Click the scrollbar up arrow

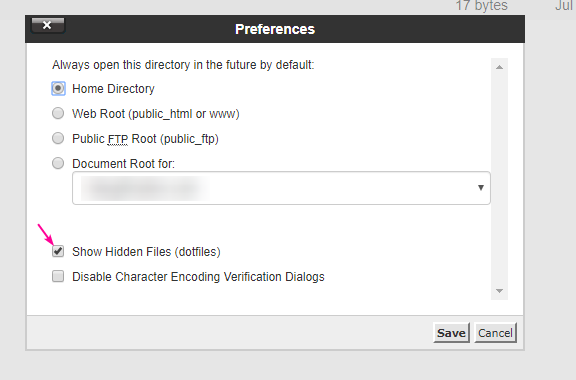click(499, 67)
